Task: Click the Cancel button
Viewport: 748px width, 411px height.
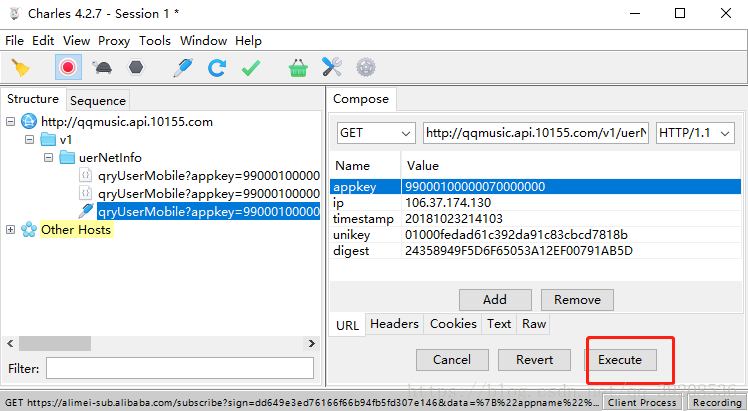Action: [x=452, y=360]
